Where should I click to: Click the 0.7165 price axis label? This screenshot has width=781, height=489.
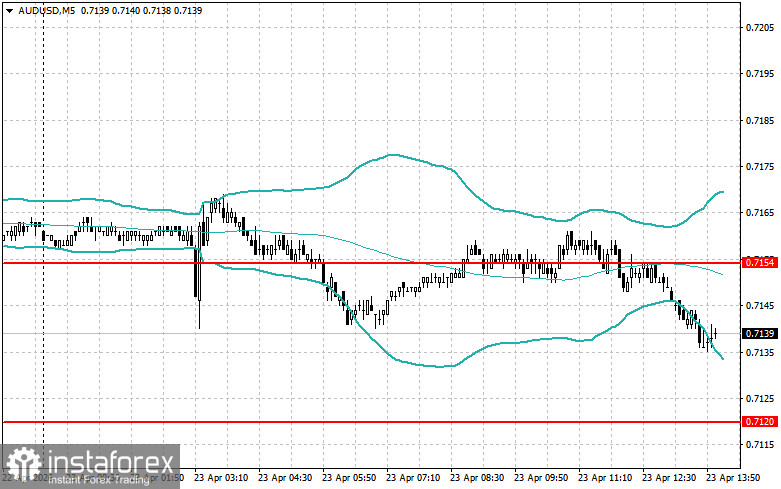tap(760, 213)
